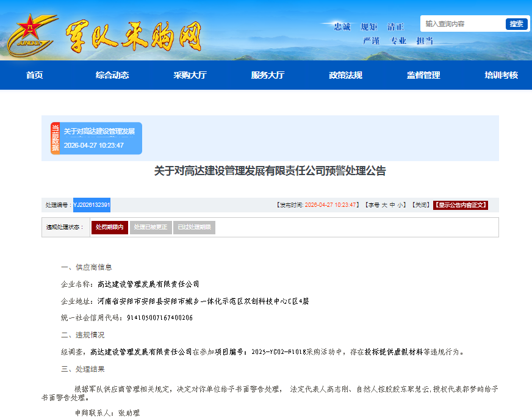Image resolution: width=532 pixels, height=418 pixels.
Task: Open the 首页 home menu
Action: 35,75
